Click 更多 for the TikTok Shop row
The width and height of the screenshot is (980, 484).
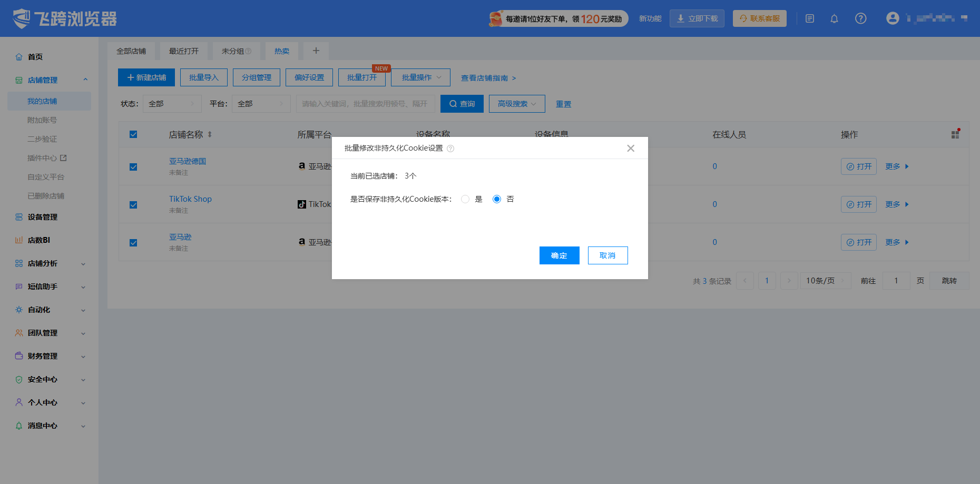tap(897, 204)
